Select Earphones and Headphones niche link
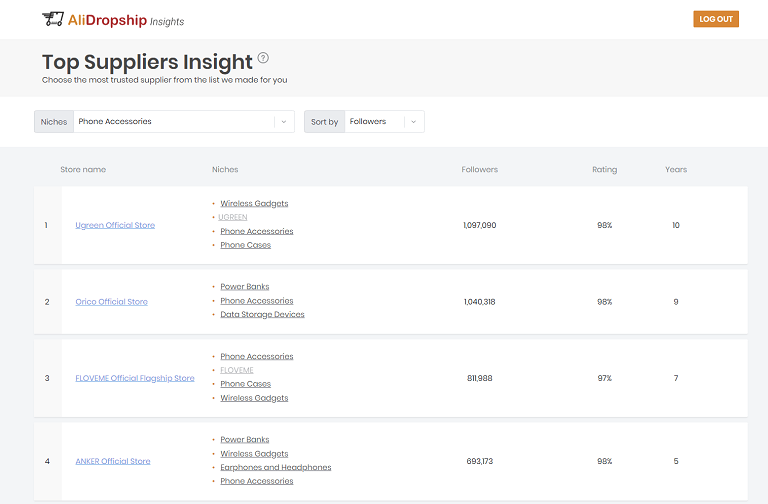 tap(275, 467)
